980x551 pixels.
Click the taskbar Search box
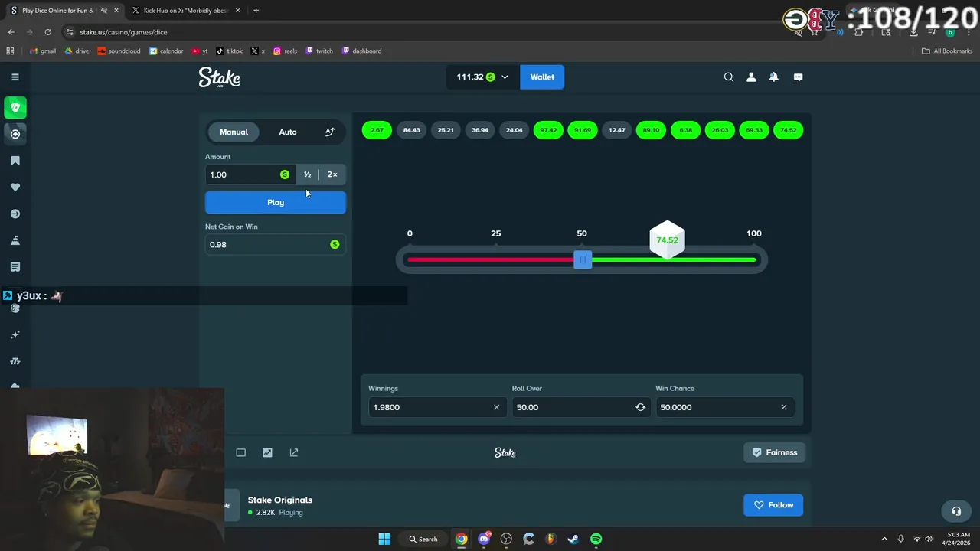(x=423, y=539)
